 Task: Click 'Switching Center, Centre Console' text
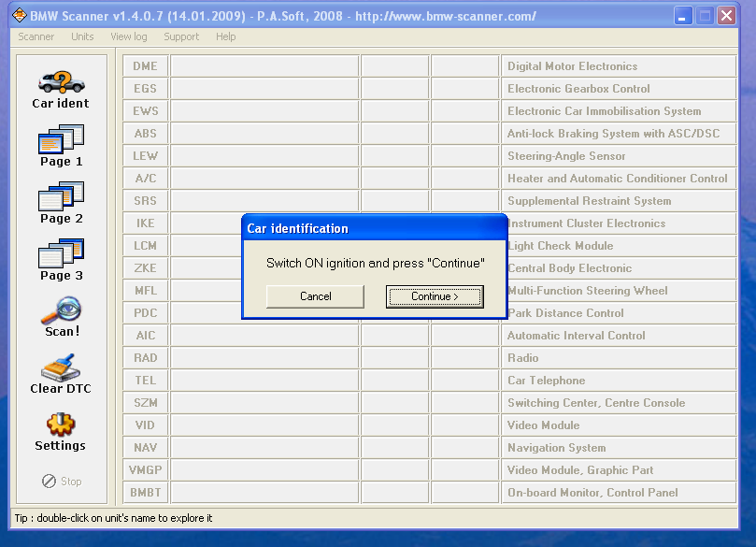[x=596, y=402]
